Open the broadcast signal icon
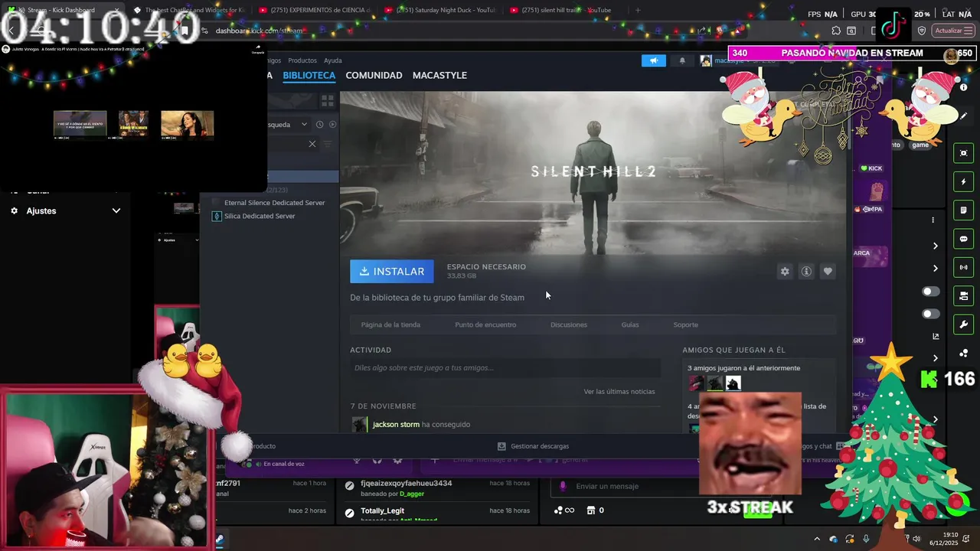Screen dimensions: 980x551 tap(964, 267)
